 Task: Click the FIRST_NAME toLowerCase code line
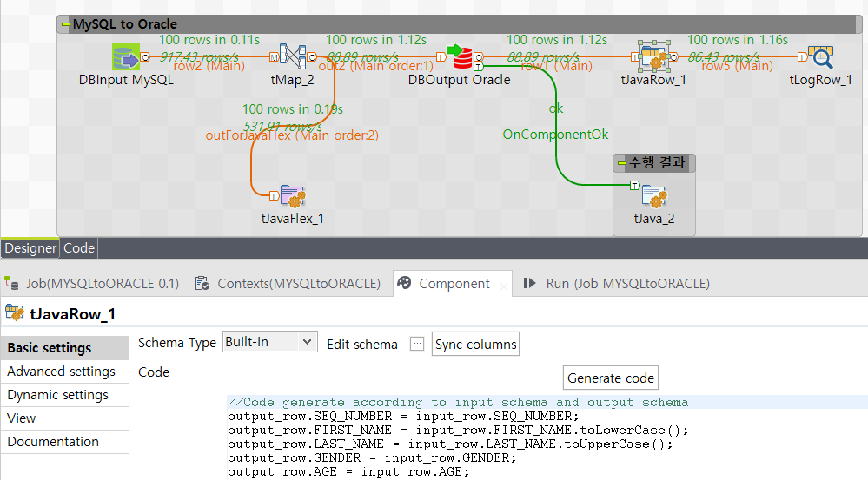tap(458, 431)
